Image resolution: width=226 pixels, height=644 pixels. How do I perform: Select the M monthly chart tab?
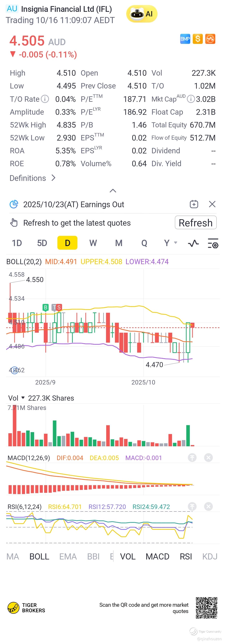(119, 243)
